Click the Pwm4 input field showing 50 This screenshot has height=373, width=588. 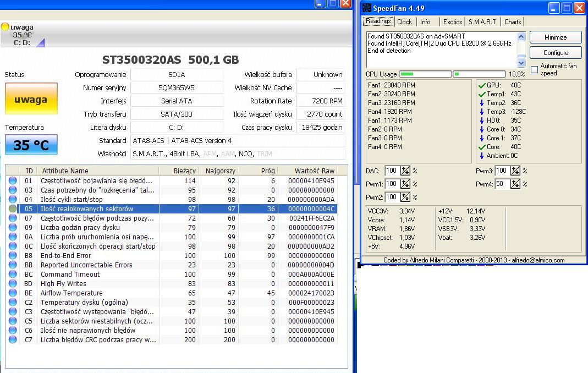click(x=503, y=184)
